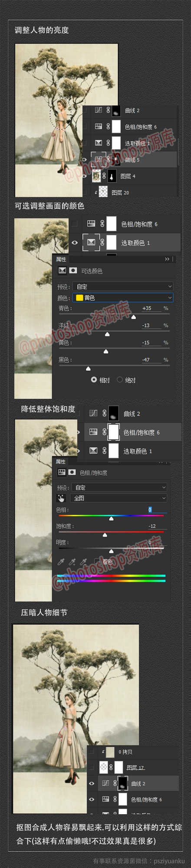This screenshot has width=191, height=868.
Task: Click the 饱和度 slider handle
Action: 105,535
